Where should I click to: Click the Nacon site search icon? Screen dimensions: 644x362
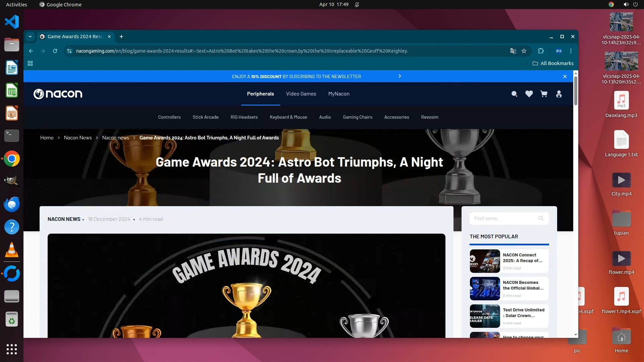(x=514, y=94)
